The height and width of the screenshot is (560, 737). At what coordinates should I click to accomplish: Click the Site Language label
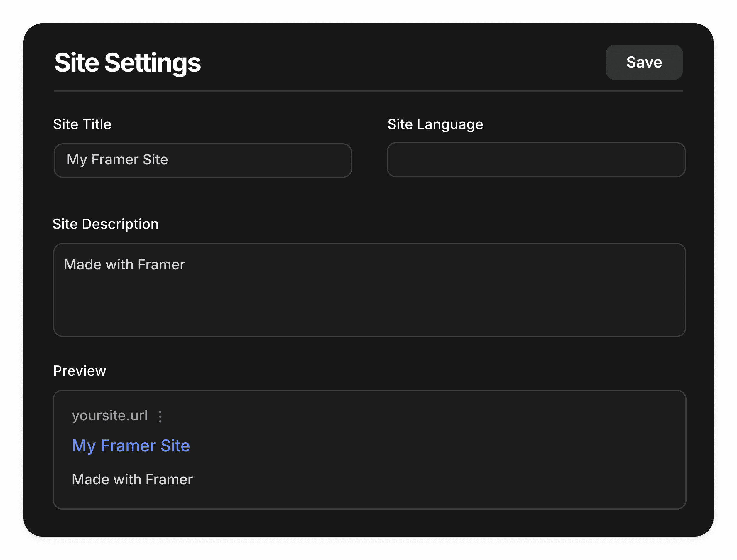[435, 124]
